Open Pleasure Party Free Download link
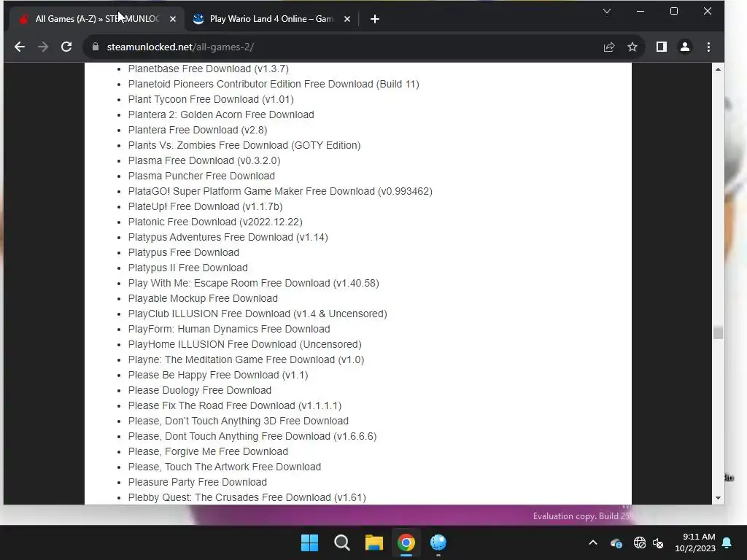 pos(197,482)
